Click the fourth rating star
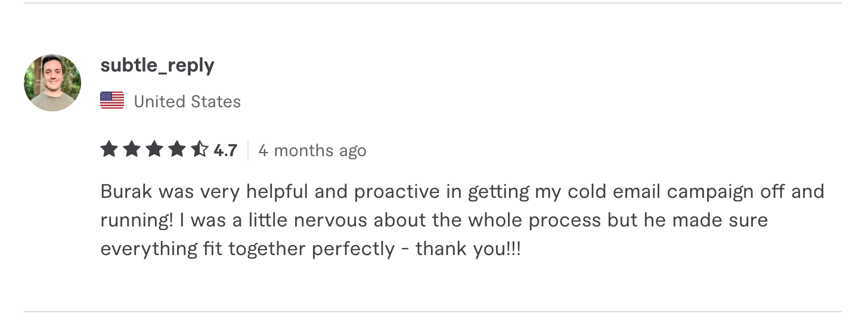The image size is (868, 323). coord(176,150)
